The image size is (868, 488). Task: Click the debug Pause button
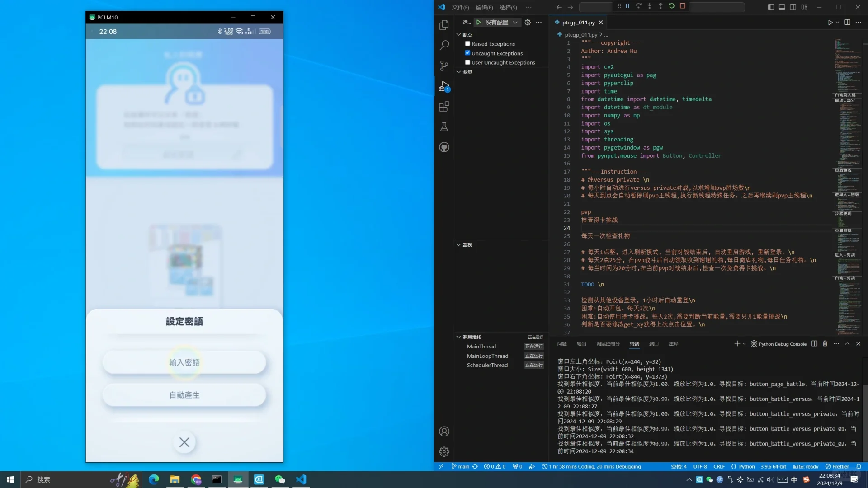(627, 6)
